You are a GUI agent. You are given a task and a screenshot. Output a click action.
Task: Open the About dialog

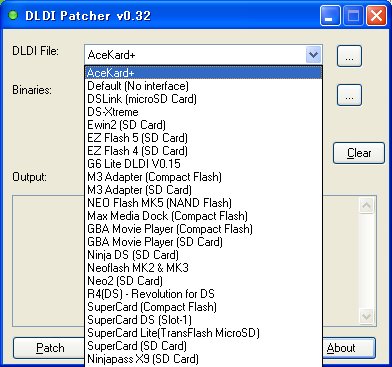(349, 348)
